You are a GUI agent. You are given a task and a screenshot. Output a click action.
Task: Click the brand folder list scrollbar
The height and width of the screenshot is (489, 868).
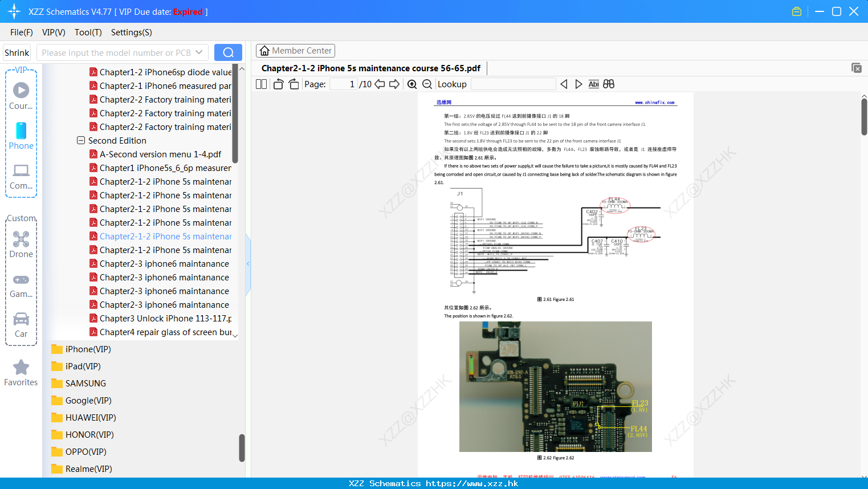[x=242, y=447]
